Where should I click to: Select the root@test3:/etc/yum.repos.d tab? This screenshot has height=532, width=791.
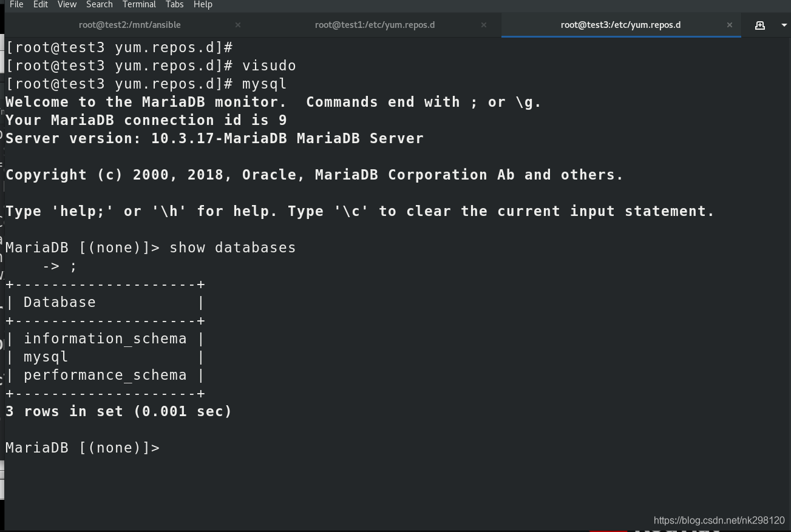[x=620, y=25]
